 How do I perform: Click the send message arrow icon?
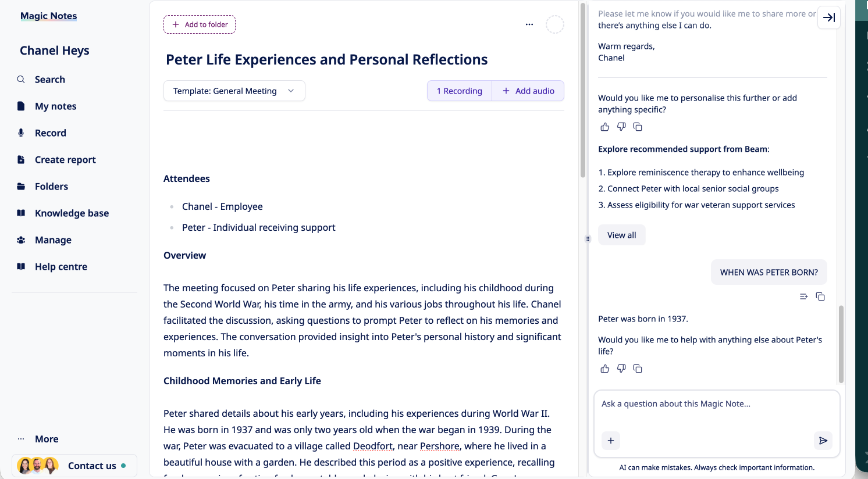tap(823, 441)
